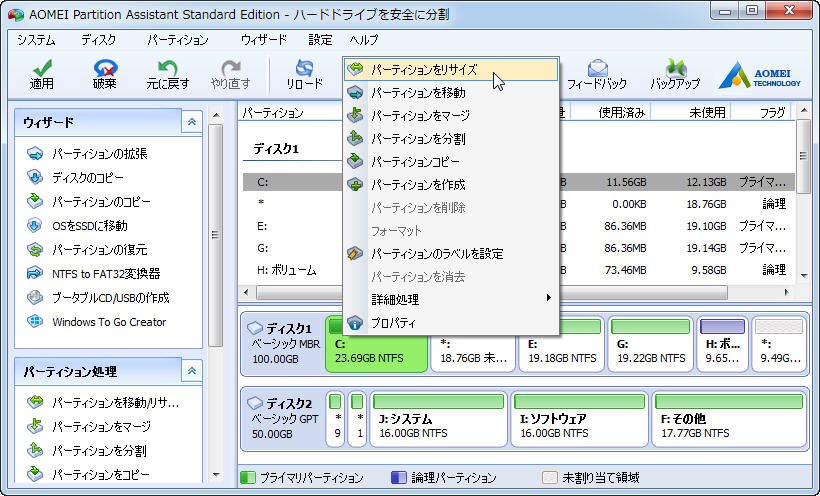
Task: Open the システム menu
Action: (36, 40)
